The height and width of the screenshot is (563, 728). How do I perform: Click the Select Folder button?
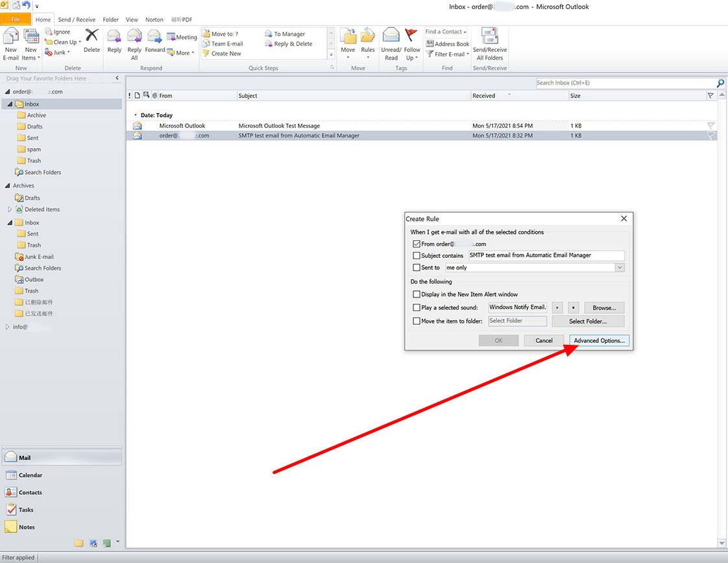588,321
